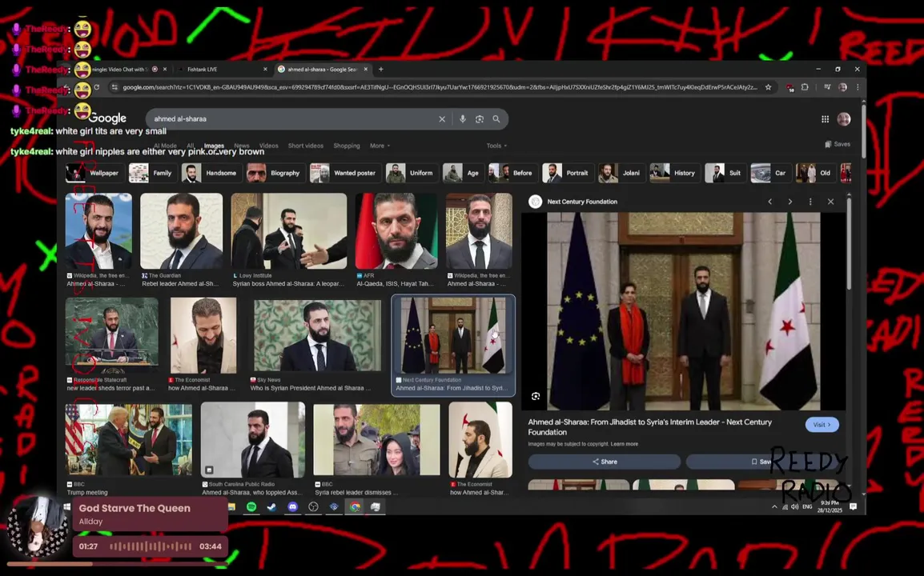Image resolution: width=924 pixels, height=576 pixels.
Task: Show hidden tray icons chevron
Action: click(774, 506)
